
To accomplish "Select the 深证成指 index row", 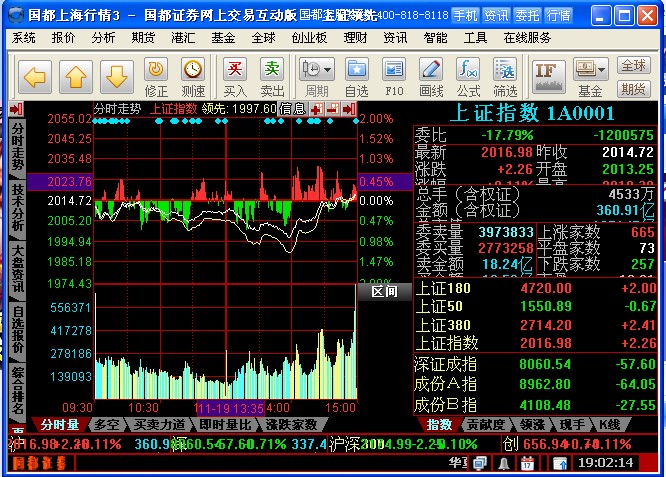I will (x=535, y=364).
